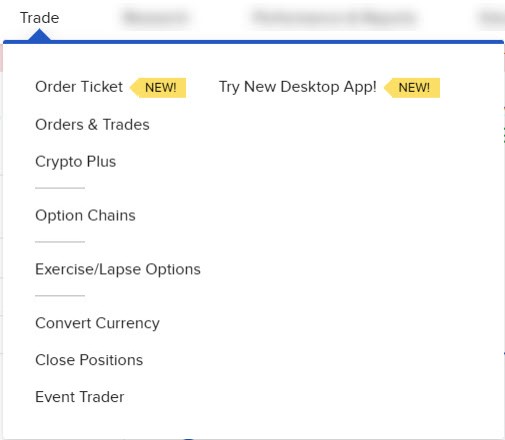Click the blurred tab right of Trade
Image resolution: width=505 pixels, height=440 pixels.
point(156,17)
